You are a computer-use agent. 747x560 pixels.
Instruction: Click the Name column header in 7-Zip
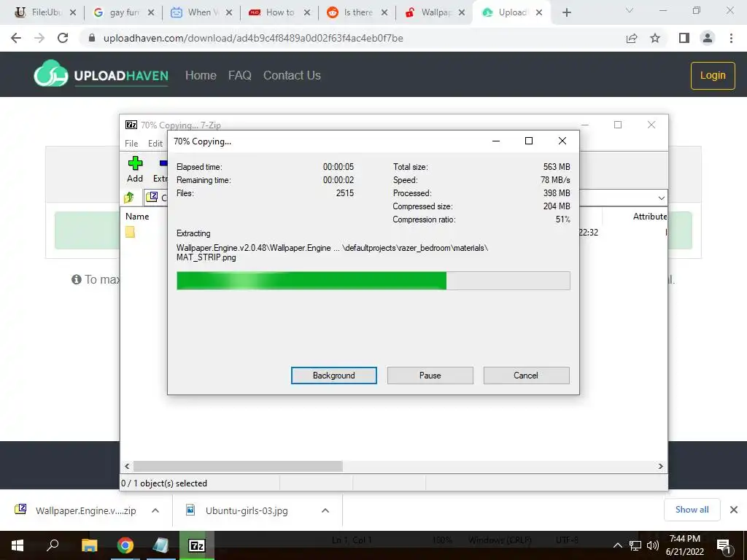[x=137, y=216]
